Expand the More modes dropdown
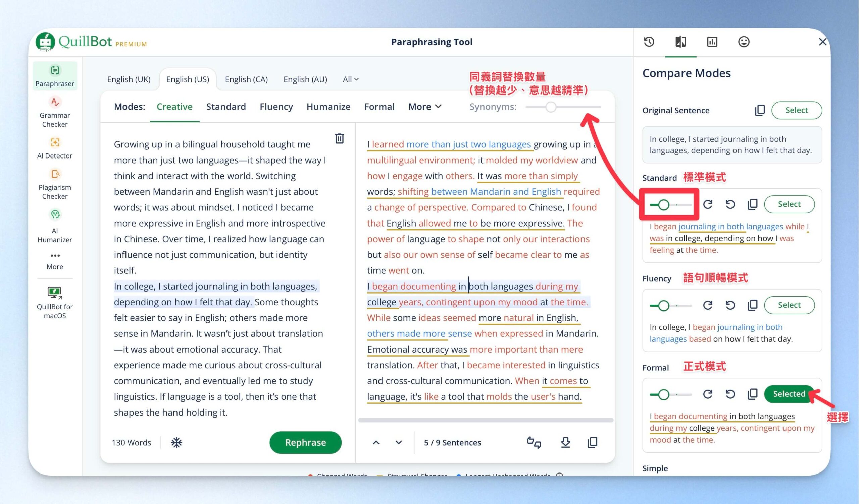 tap(425, 107)
